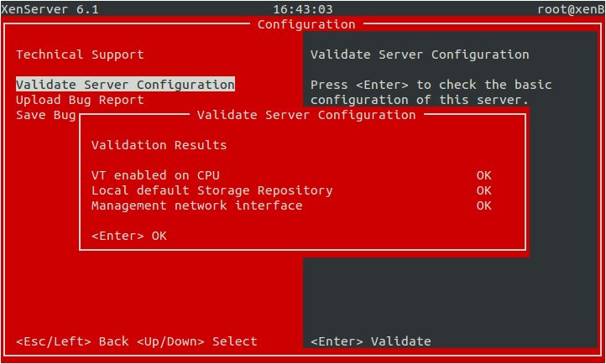Click the Configuration frame title

pyautogui.click(x=306, y=24)
